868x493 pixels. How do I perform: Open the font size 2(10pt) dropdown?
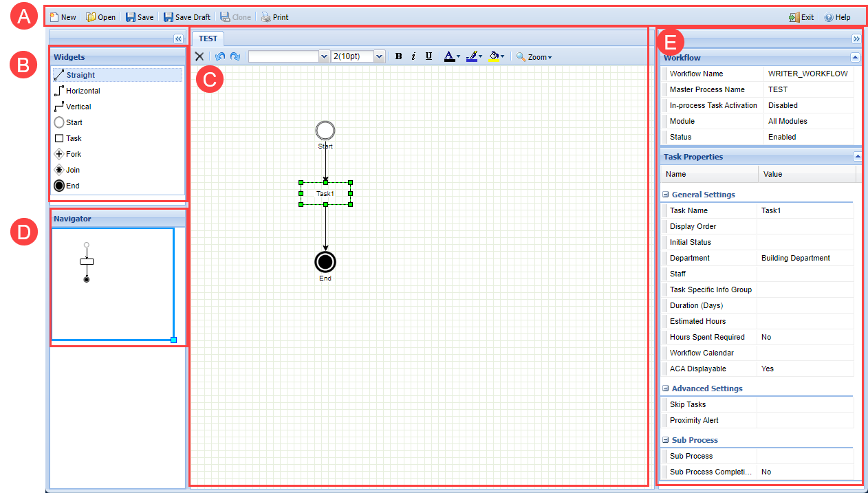coord(379,56)
